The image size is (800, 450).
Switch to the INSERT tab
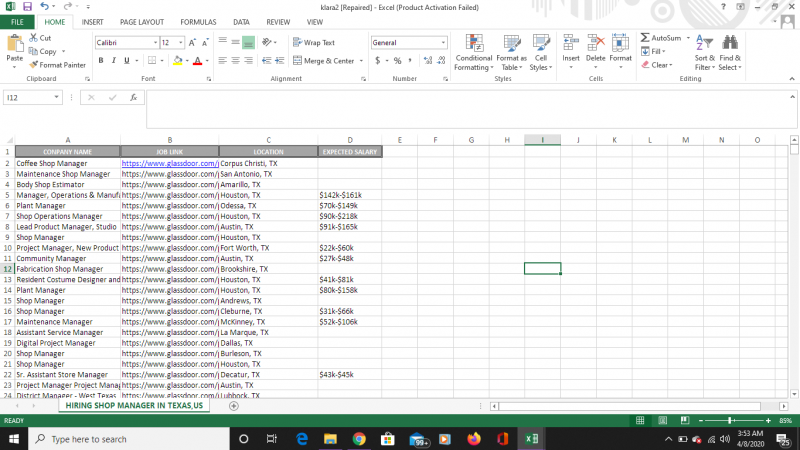click(x=92, y=22)
